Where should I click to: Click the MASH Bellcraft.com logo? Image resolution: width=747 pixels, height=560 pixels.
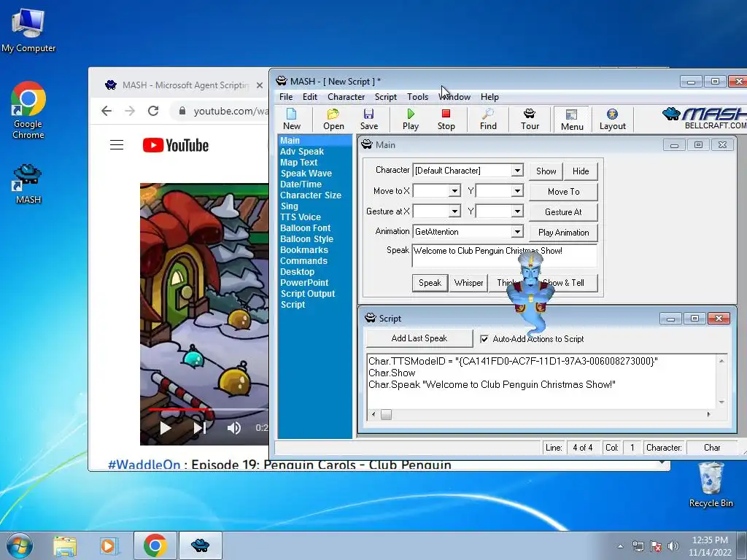tap(704, 118)
